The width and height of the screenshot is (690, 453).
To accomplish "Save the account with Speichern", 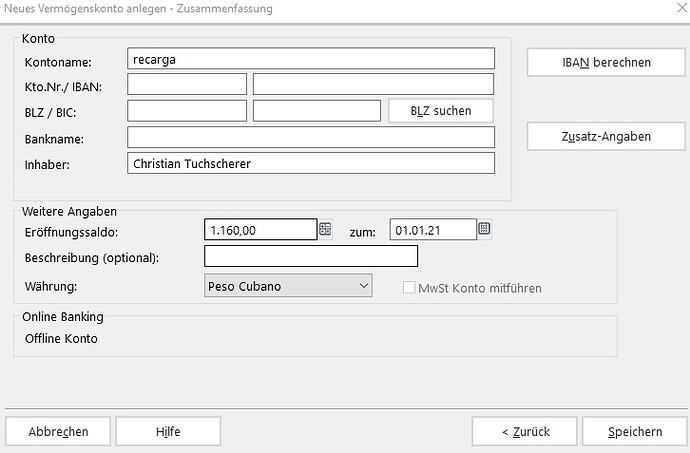I will (635, 432).
